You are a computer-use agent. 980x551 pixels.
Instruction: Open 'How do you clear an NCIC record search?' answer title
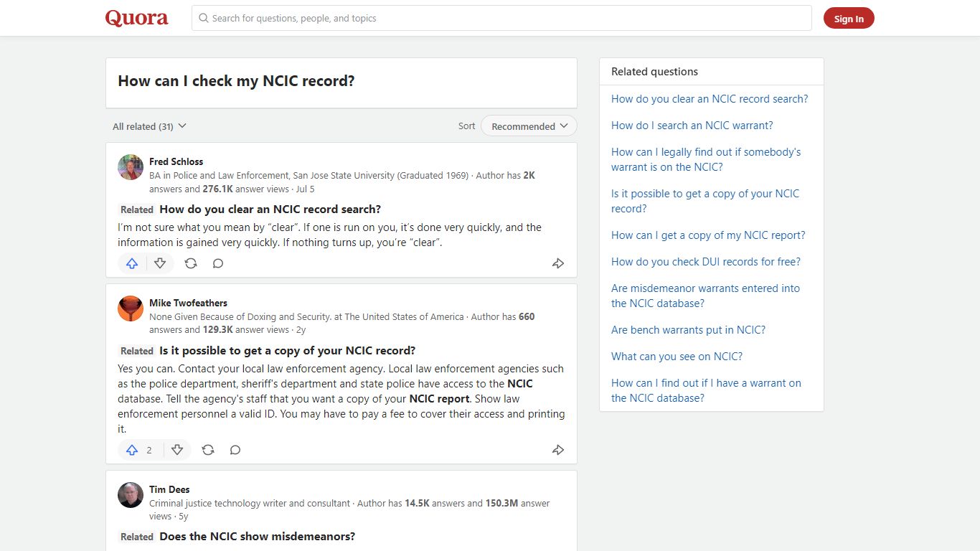[x=270, y=209]
